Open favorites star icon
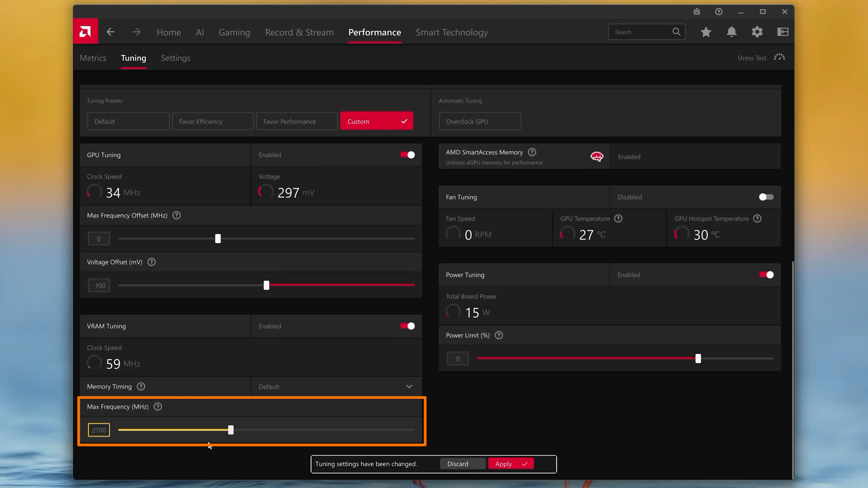The height and width of the screenshot is (488, 868). pos(706,32)
